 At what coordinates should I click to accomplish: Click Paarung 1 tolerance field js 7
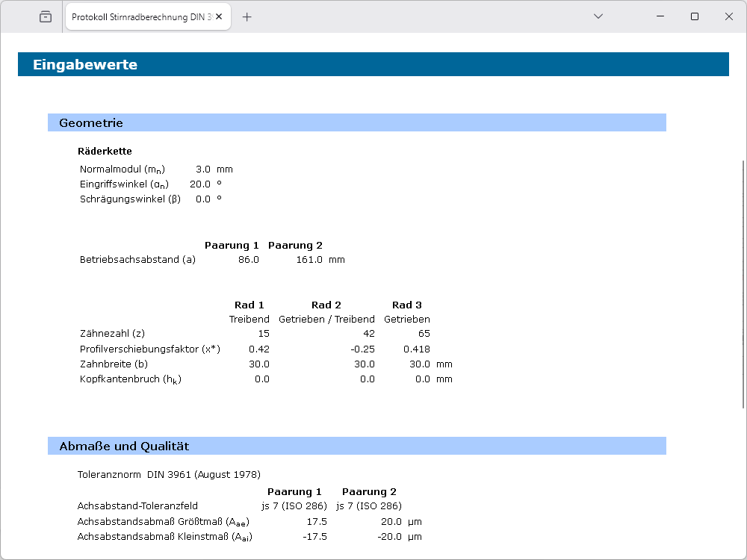click(294, 506)
